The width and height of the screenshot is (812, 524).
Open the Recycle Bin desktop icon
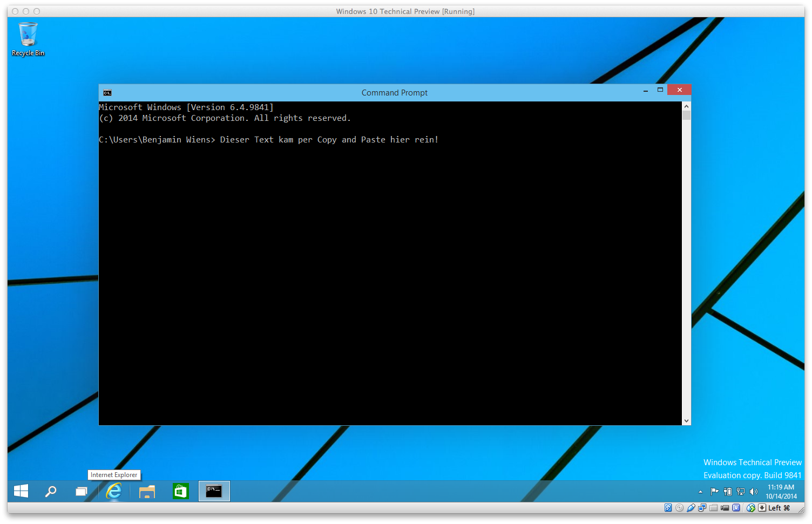[28, 38]
